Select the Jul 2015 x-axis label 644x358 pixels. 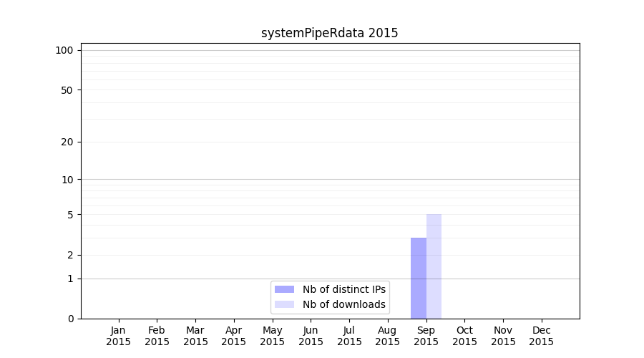click(349, 336)
